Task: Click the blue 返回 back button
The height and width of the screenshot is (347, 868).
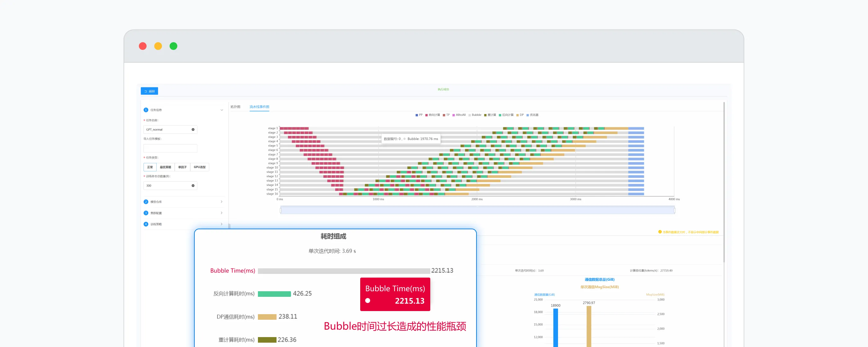Action: (x=149, y=91)
